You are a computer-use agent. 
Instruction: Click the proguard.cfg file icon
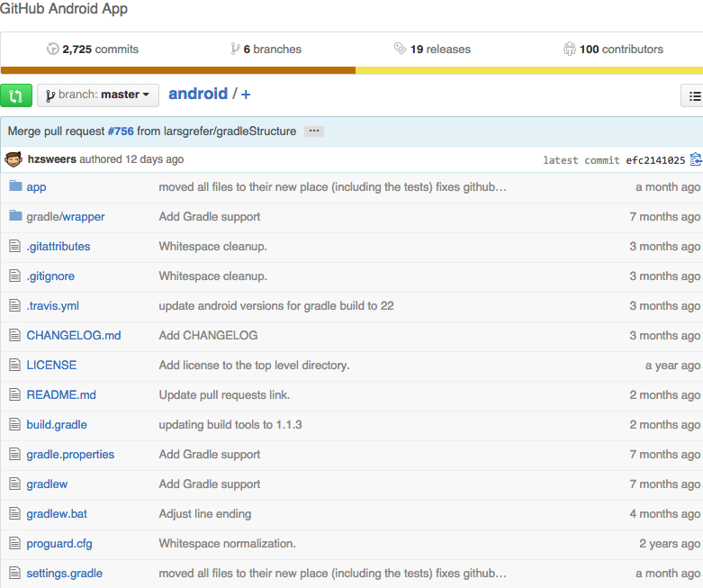pyautogui.click(x=14, y=543)
